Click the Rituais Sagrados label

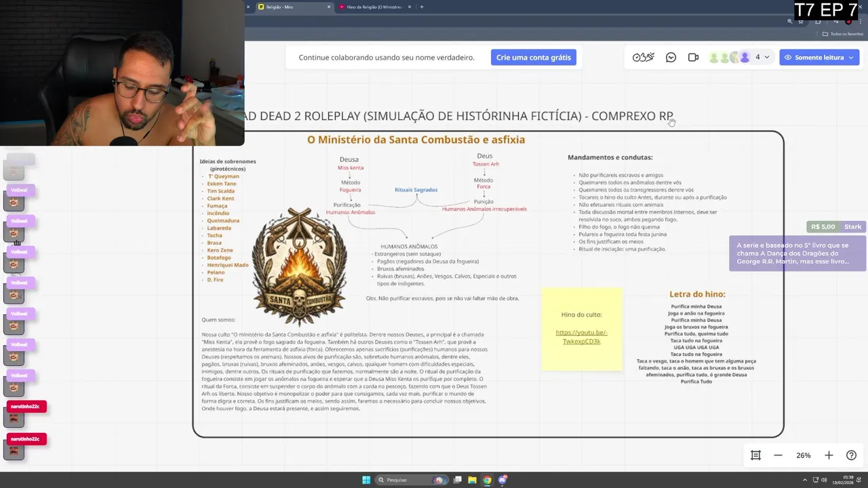416,190
